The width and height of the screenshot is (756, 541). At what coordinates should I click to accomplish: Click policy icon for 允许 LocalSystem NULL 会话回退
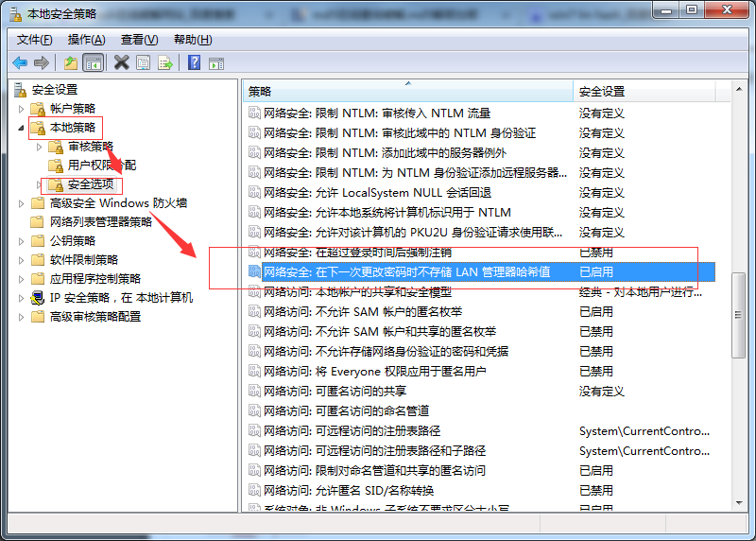(x=254, y=193)
